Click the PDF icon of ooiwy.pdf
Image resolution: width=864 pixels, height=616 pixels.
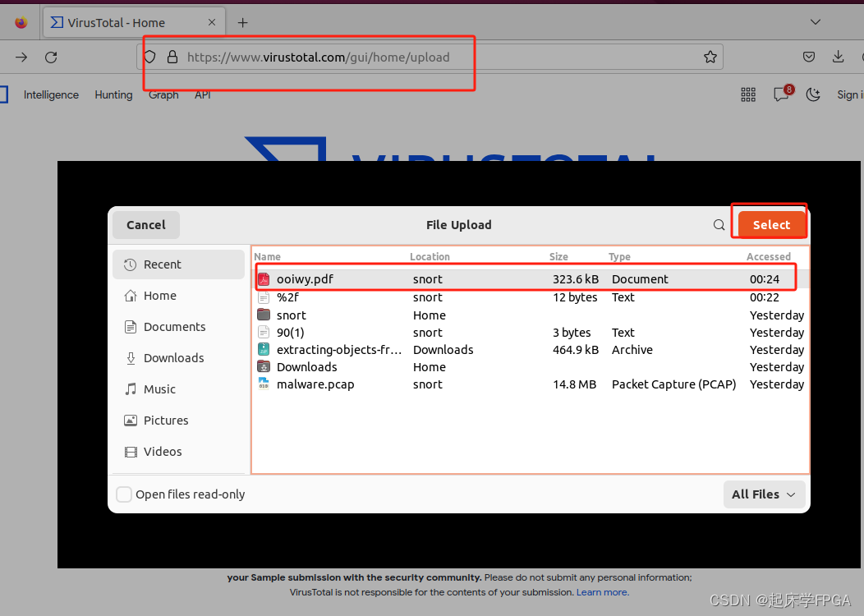[x=264, y=279]
